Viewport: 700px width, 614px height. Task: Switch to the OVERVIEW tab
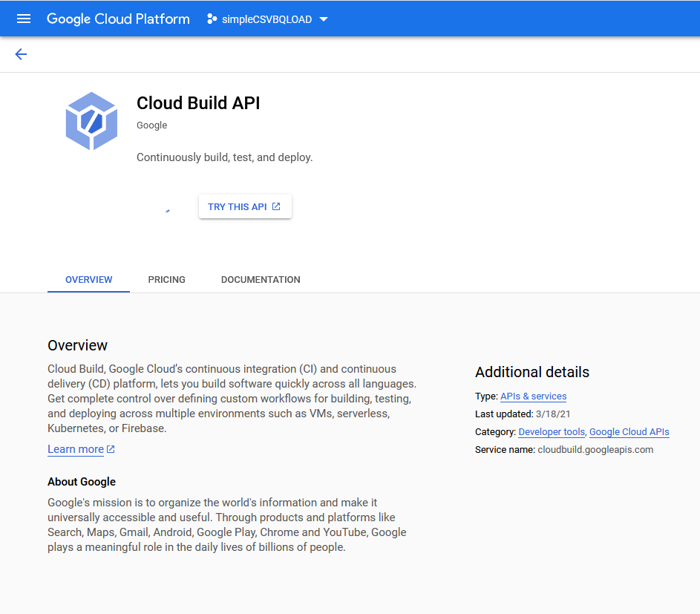pos(89,280)
